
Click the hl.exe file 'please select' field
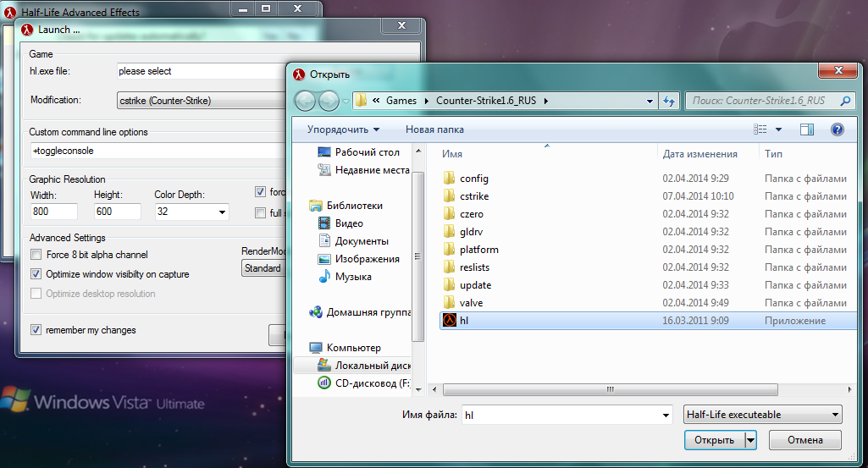202,71
